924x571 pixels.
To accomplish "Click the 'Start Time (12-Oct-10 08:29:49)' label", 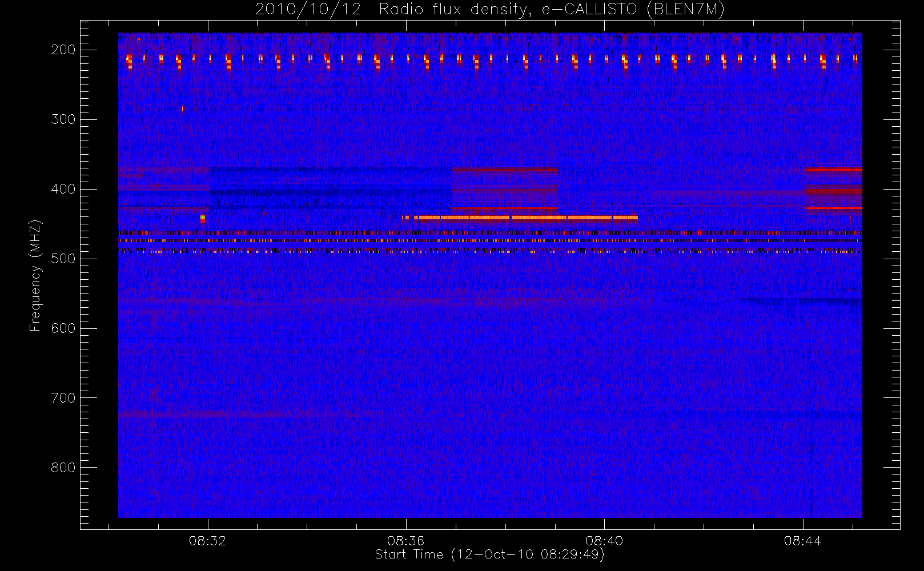I will 489,554.
